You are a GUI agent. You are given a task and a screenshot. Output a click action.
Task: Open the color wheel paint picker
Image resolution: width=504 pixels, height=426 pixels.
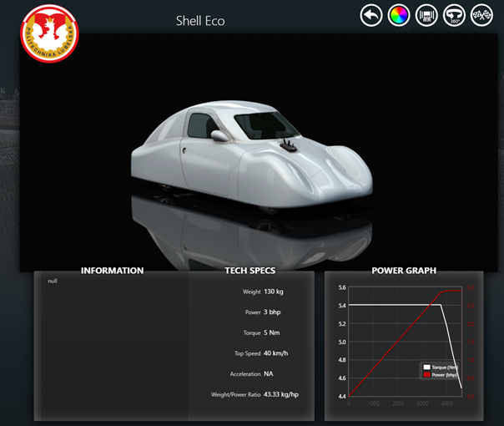coord(399,15)
